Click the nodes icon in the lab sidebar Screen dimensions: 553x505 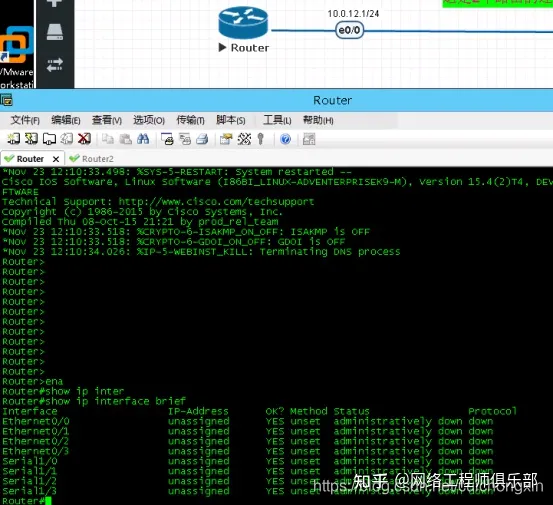pyautogui.click(x=55, y=32)
